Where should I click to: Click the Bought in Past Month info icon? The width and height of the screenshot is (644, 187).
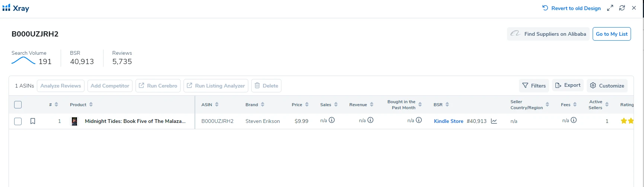click(419, 120)
